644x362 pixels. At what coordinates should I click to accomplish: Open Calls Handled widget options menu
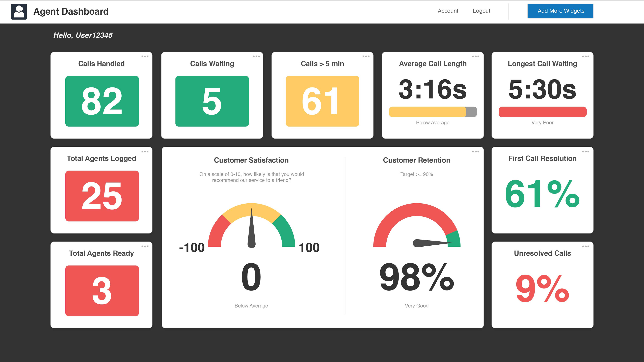click(145, 56)
